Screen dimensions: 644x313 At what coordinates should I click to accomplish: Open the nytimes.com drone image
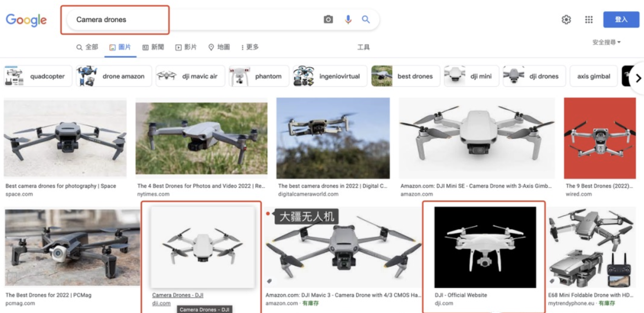201,138
